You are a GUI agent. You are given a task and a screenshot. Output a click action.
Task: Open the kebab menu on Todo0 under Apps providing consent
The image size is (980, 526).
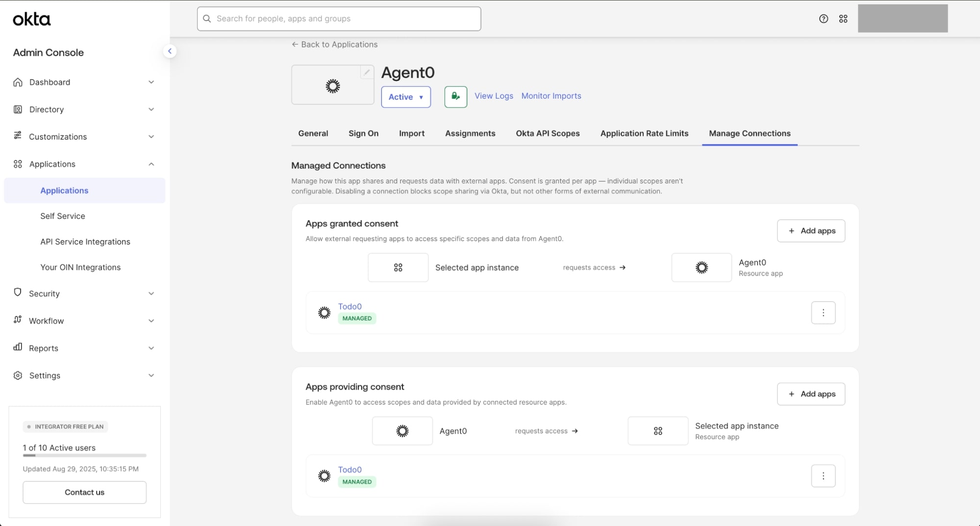[823, 475]
